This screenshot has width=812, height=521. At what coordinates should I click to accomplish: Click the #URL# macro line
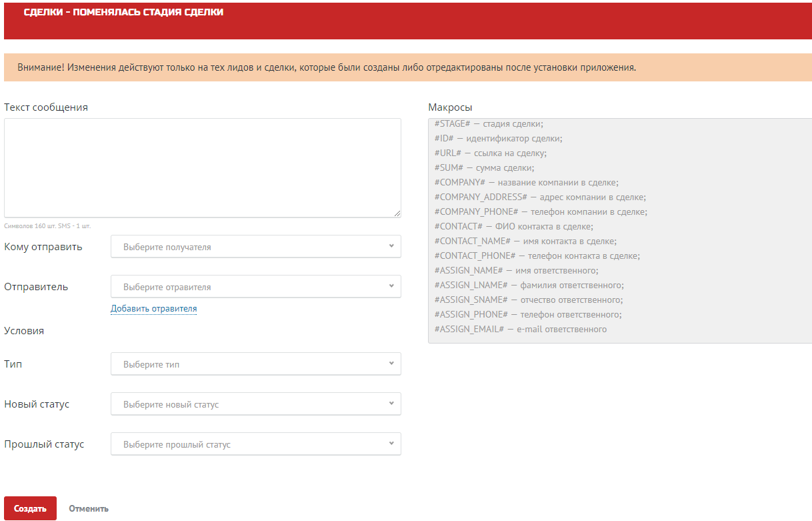pyautogui.click(x=491, y=153)
